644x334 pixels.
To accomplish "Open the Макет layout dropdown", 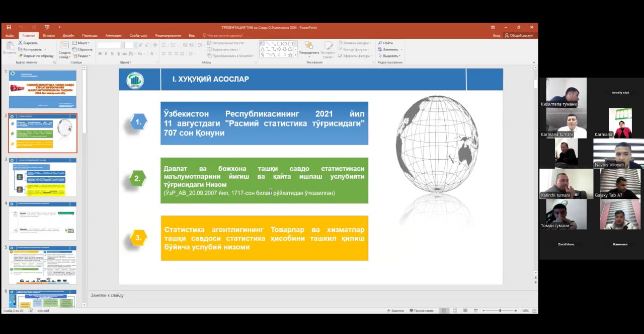I will click(x=81, y=43).
